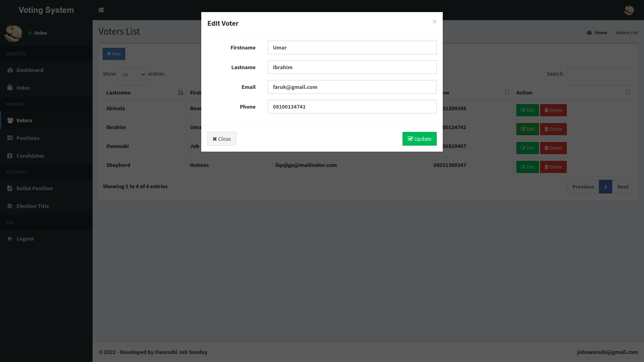Open Dashboard from the sidebar
This screenshot has height=362, width=644.
pos(46,70)
